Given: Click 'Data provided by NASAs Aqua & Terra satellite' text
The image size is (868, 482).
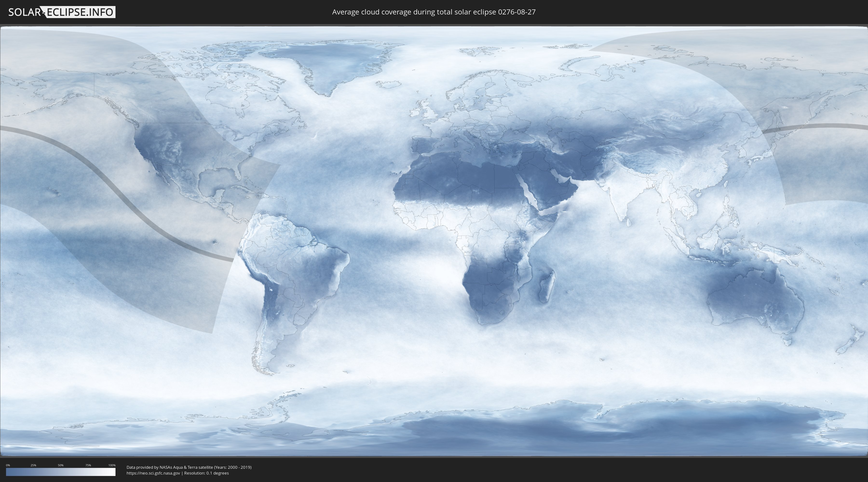Looking at the screenshot, I should click(170, 467).
